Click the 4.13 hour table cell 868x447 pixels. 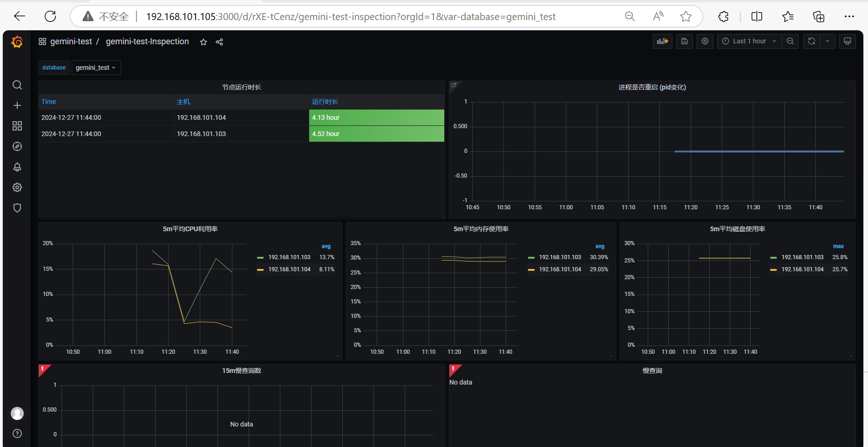(376, 117)
